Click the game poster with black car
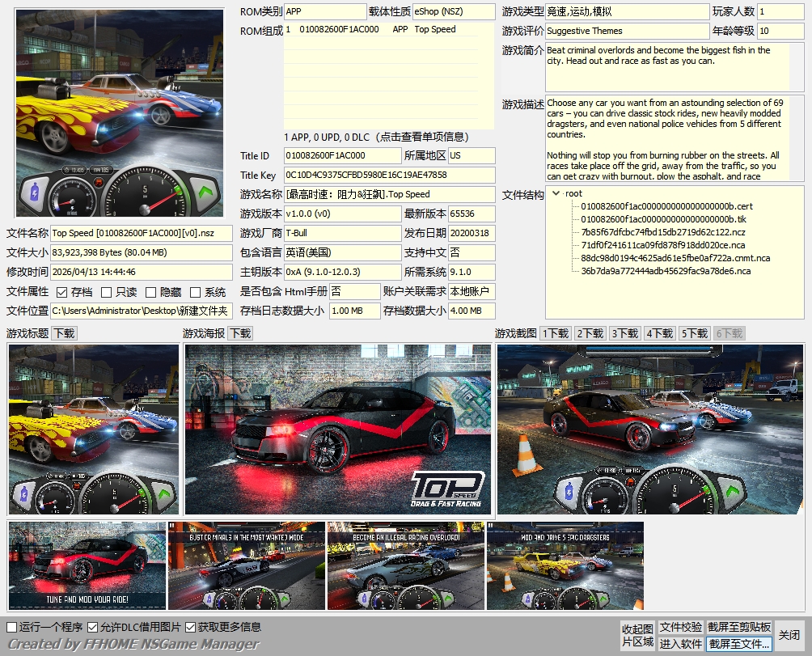This screenshot has height=656, width=812. (337, 429)
